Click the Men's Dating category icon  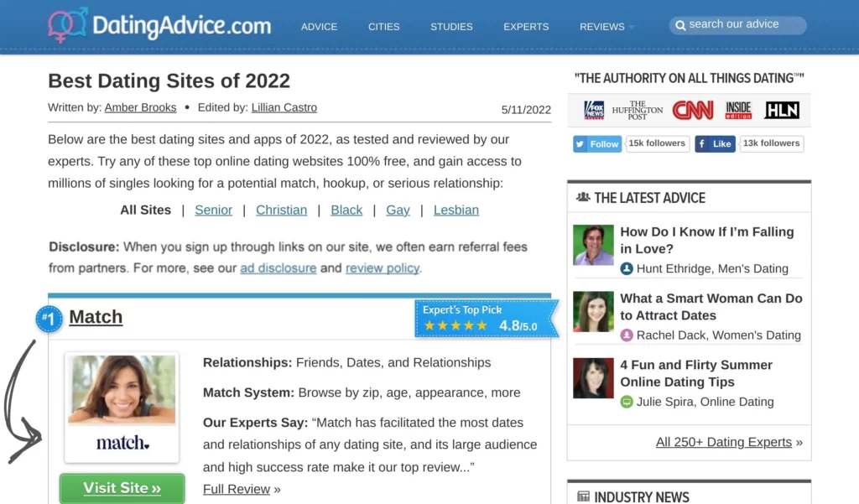point(627,268)
